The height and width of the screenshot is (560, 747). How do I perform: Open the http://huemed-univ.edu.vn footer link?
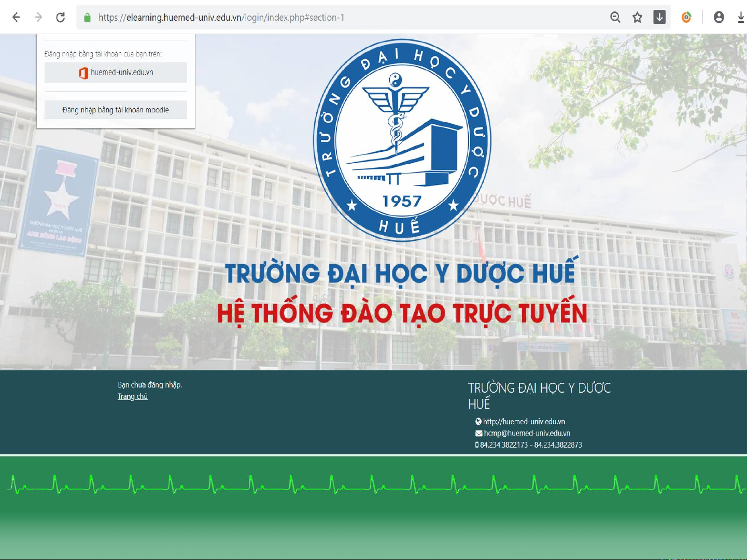click(x=524, y=422)
